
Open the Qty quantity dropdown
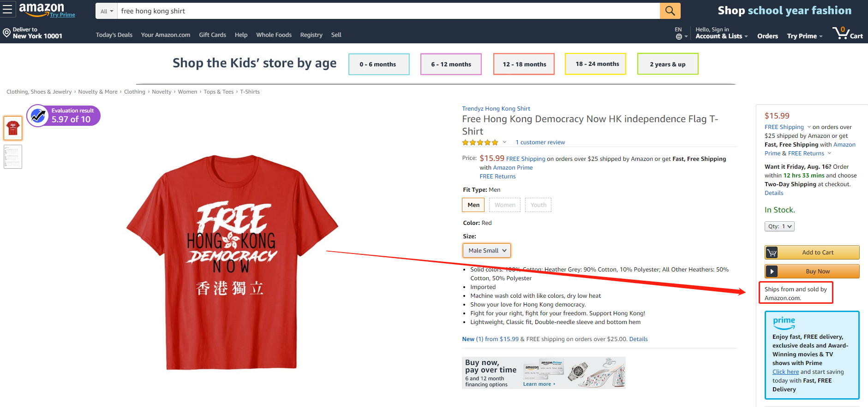click(779, 226)
